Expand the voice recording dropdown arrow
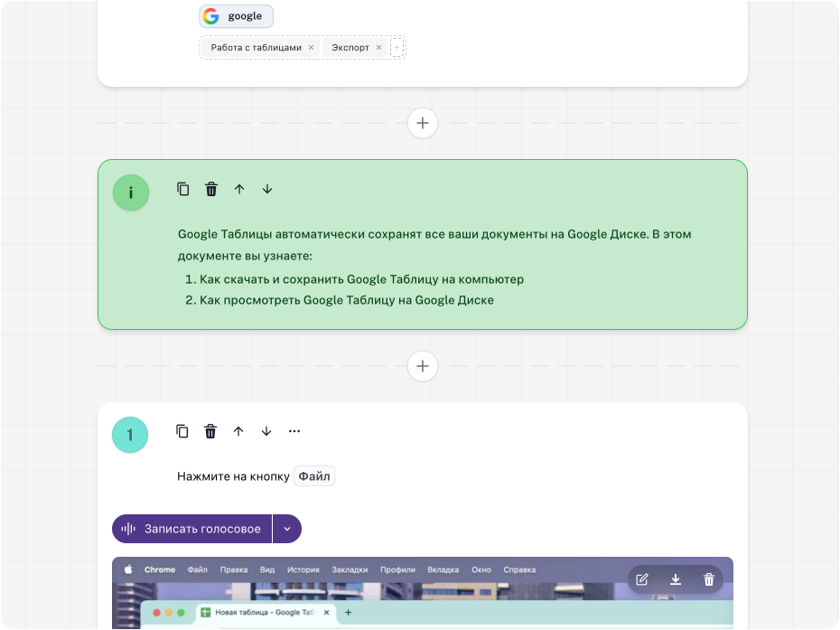Image resolution: width=840 pixels, height=630 pixels. pos(287,529)
